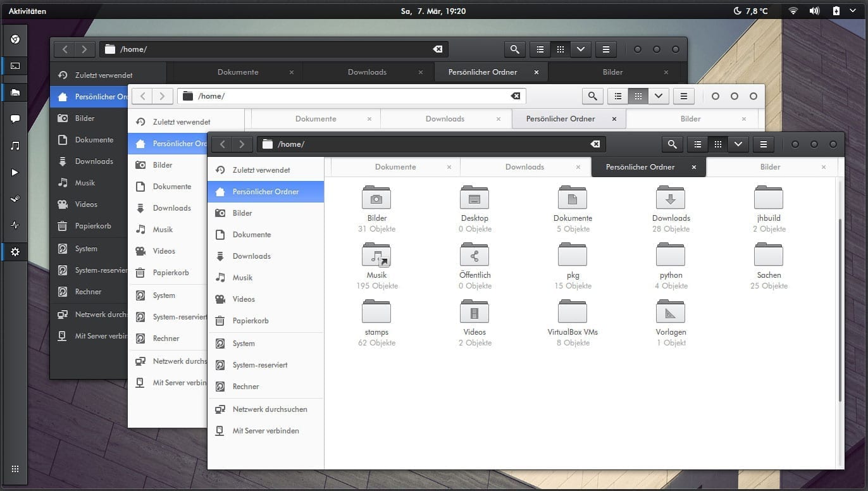Open Papierkorb in back dark window sidebar

point(89,226)
